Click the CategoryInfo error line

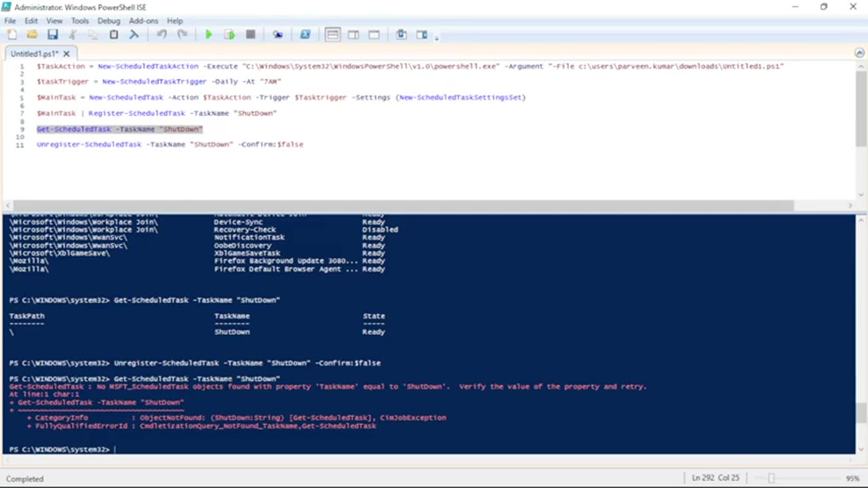(237, 418)
